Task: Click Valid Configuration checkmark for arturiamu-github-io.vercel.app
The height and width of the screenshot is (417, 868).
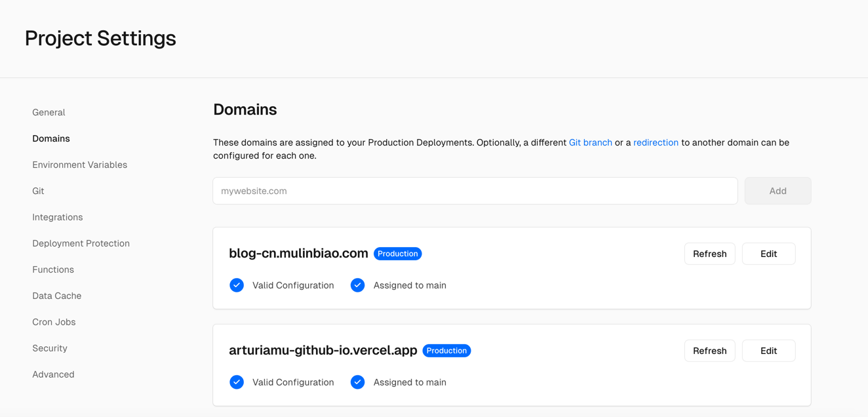Action: (x=237, y=382)
